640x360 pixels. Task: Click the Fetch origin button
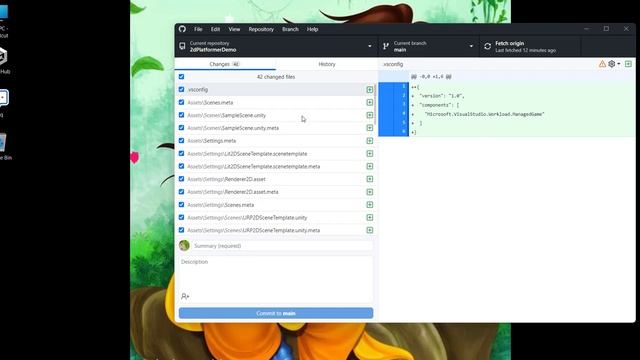pyautogui.click(x=530, y=47)
